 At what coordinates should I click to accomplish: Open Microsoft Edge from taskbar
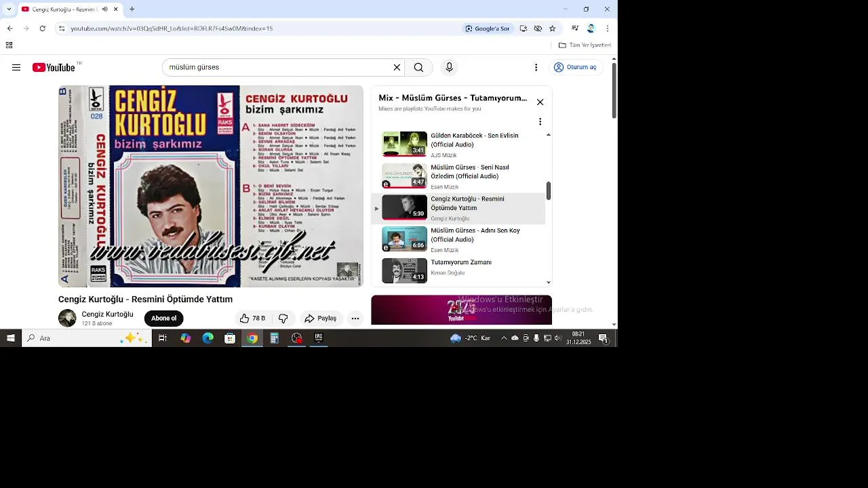coord(208,338)
